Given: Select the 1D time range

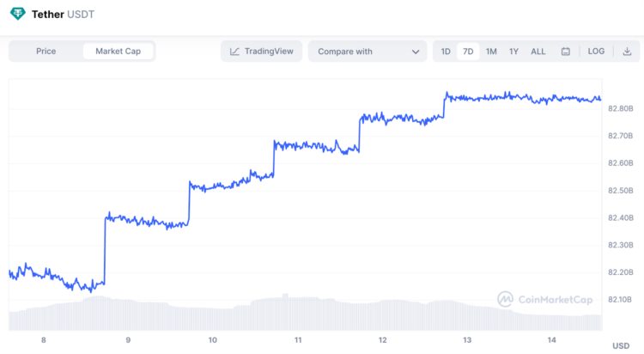Looking at the screenshot, I should tap(446, 52).
